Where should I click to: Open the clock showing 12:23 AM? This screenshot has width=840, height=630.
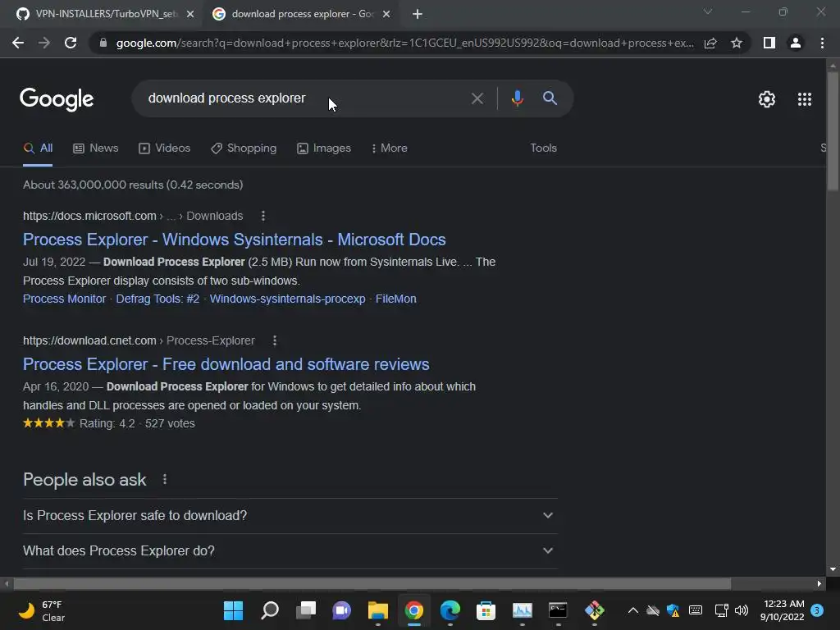click(x=782, y=610)
